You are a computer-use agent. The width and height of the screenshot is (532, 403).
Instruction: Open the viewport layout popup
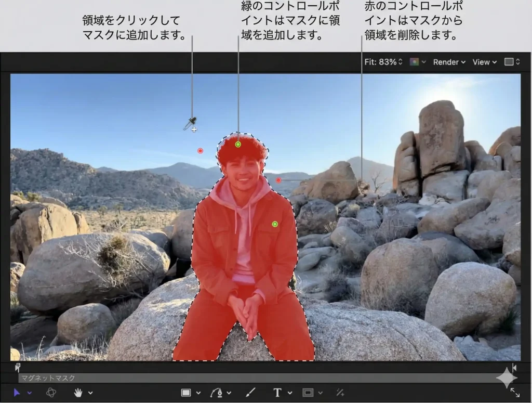pyautogui.click(x=512, y=62)
